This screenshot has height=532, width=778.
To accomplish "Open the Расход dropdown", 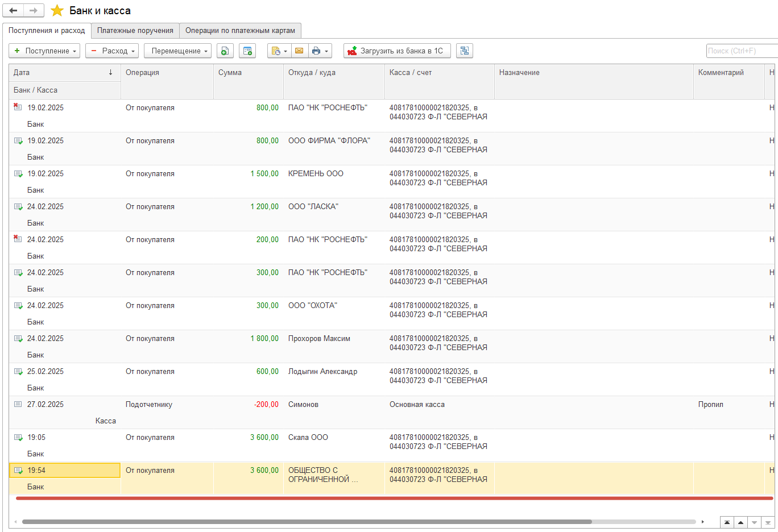I will click(x=113, y=51).
